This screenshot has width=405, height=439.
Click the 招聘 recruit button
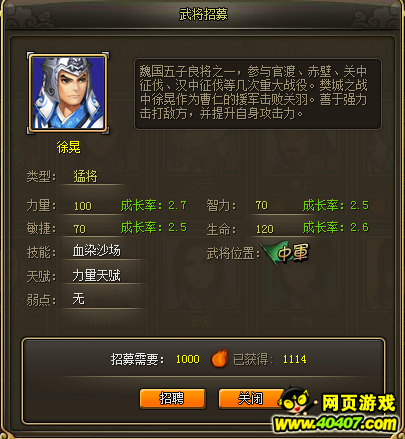(x=172, y=399)
